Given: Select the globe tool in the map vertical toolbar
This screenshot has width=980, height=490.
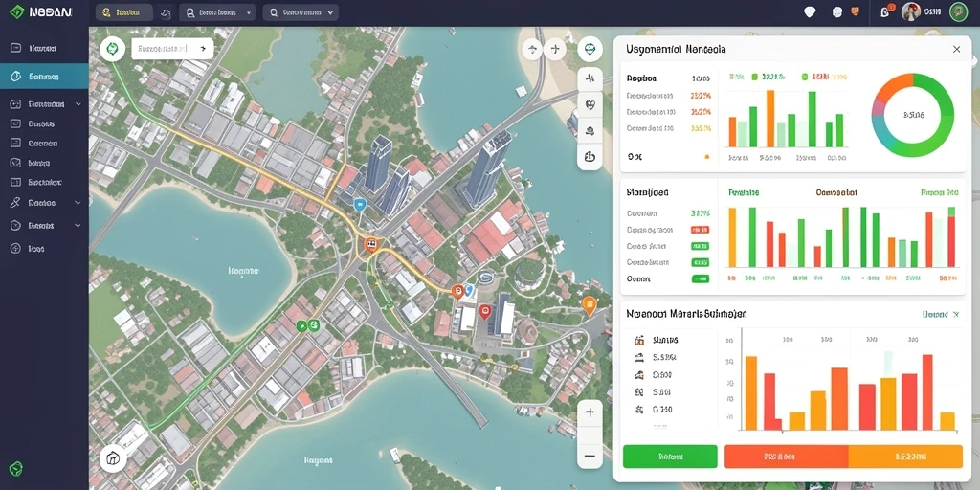Looking at the screenshot, I should [590, 104].
